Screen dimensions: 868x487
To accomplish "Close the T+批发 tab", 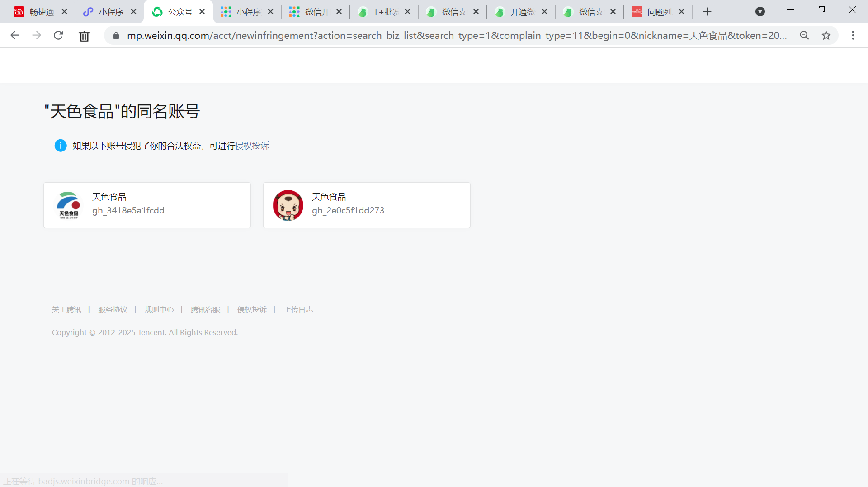I will pyautogui.click(x=408, y=12).
